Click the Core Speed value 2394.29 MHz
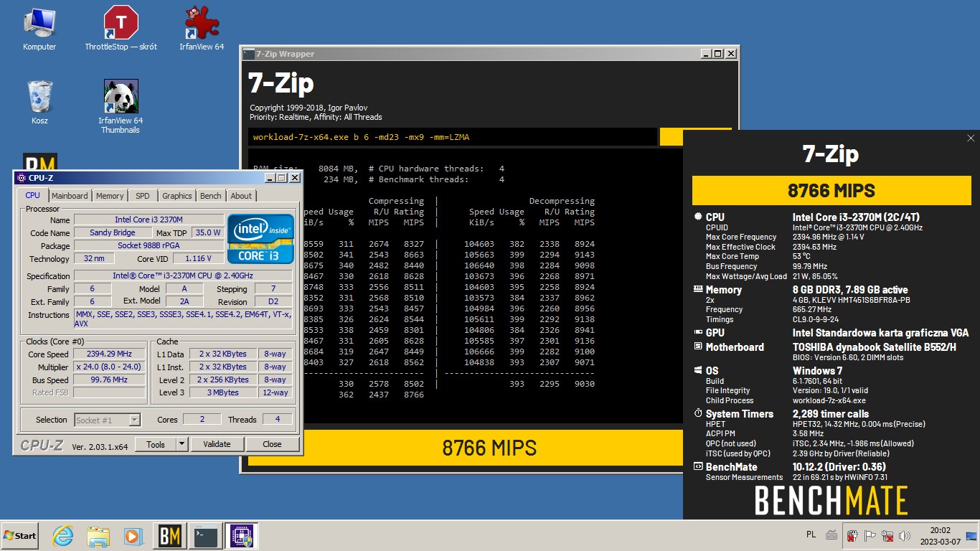Viewport: 980px width, 551px height. point(110,354)
